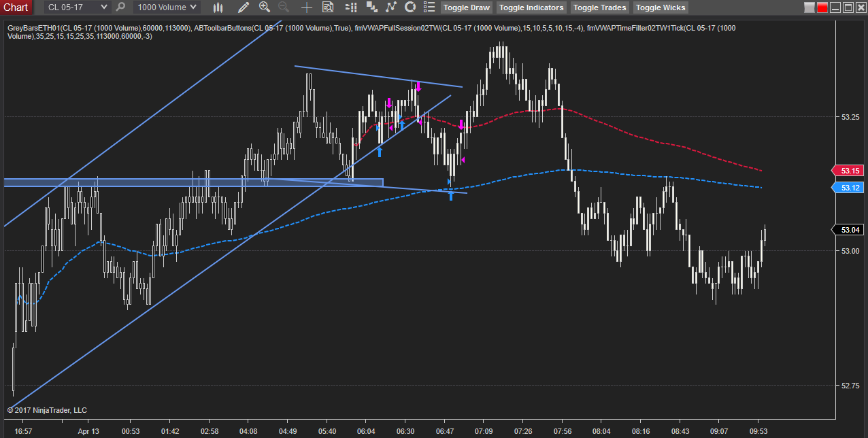The width and height of the screenshot is (868, 438).
Task: Click the 53.04 current price marker
Action: (848, 230)
